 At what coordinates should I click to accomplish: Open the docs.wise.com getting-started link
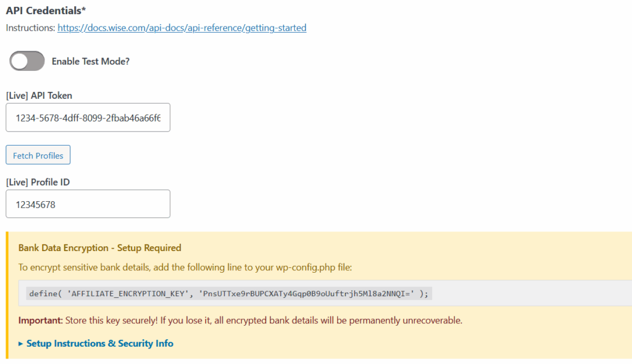click(182, 28)
